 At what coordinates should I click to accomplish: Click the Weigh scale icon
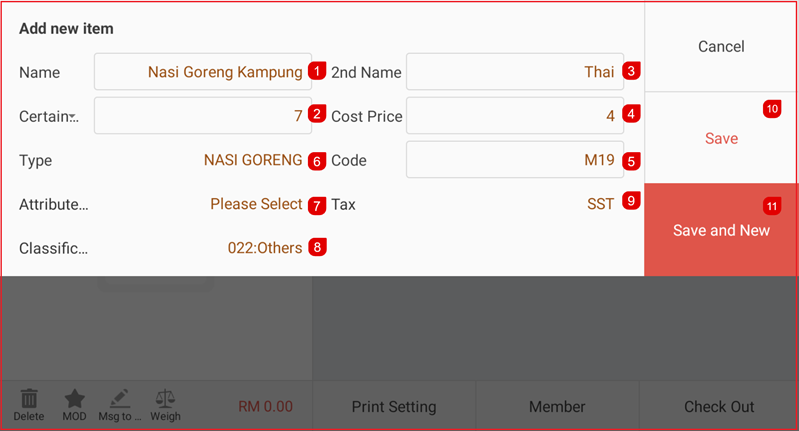click(x=165, y=399)
